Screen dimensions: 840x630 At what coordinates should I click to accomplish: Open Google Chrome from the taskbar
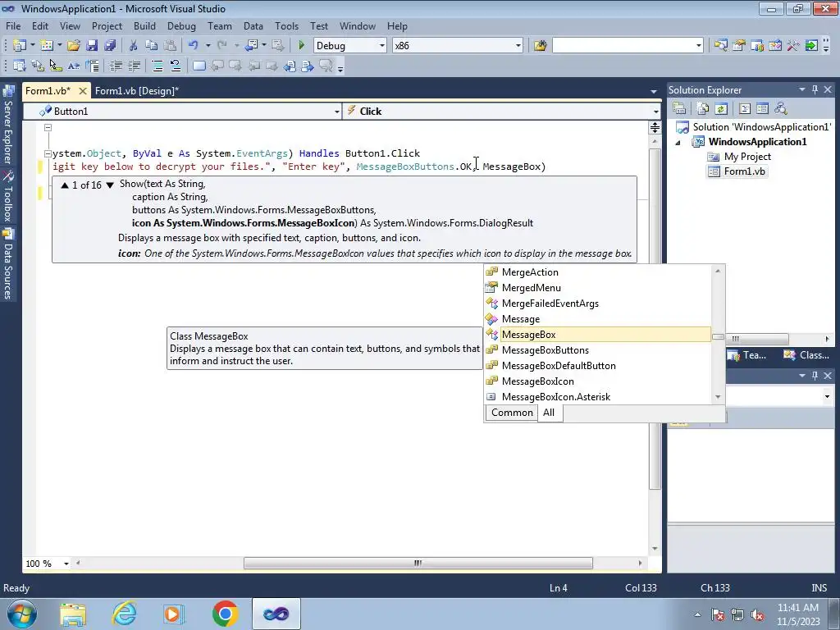tap(225, 614)
